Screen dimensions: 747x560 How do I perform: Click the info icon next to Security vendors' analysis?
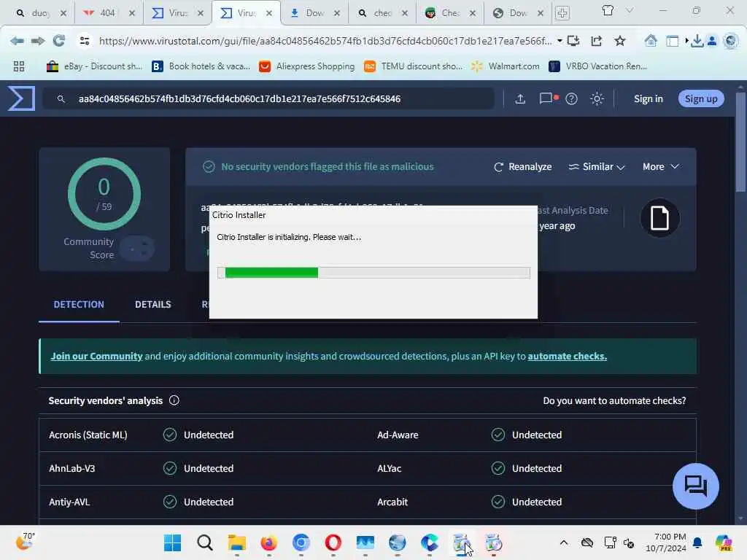tap(174, 400)
